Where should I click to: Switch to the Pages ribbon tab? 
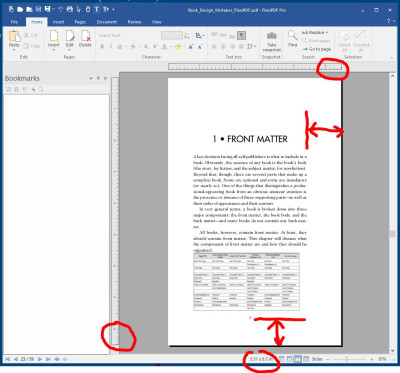80,22
